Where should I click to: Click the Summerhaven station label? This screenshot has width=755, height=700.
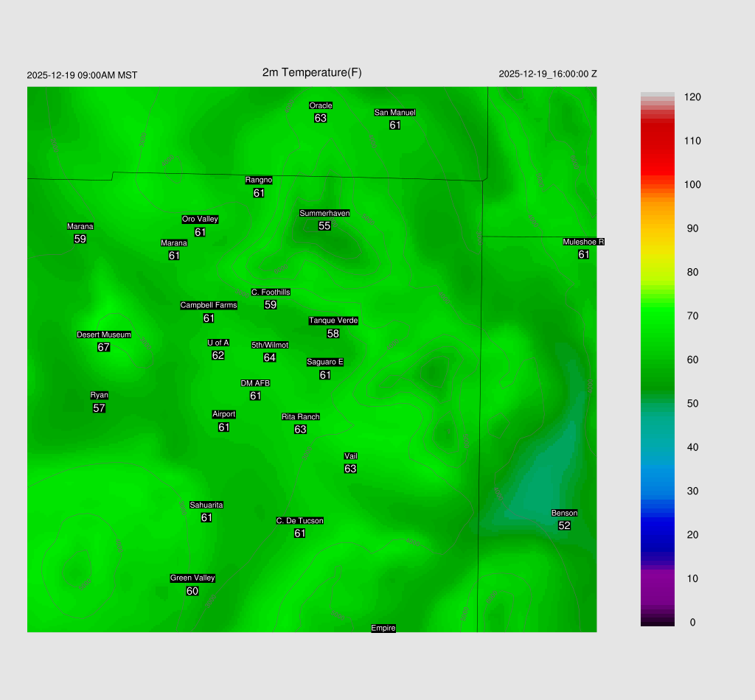(324, 214)
